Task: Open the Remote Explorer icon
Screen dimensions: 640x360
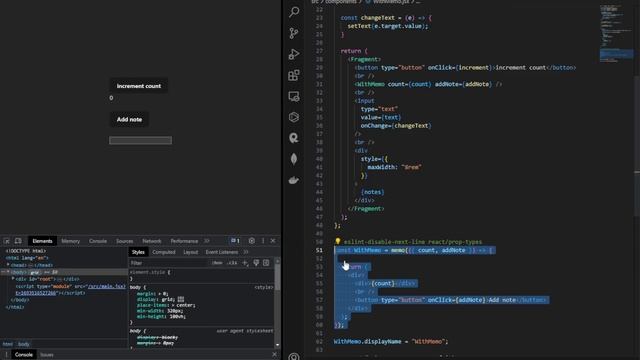Action: click(x=294, y=96)
